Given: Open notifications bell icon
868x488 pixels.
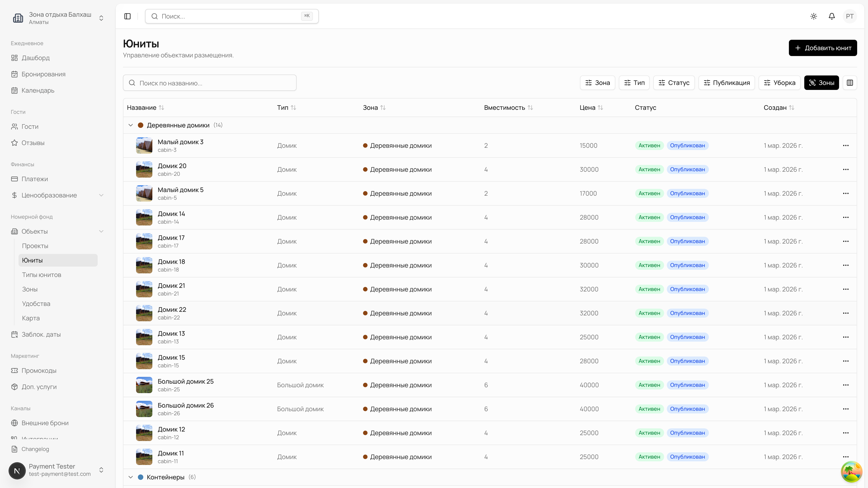Looking at the screenshot, I should coord(832,16).
